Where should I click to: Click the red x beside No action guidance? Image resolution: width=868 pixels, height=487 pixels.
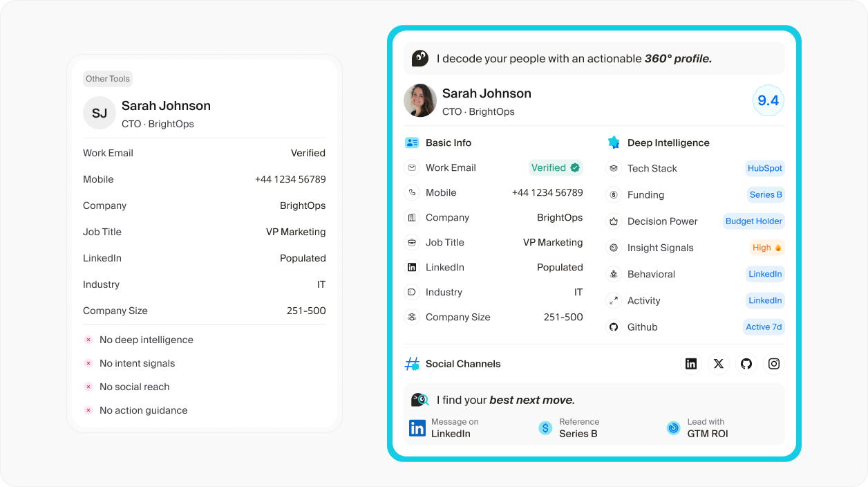[88, 410]
